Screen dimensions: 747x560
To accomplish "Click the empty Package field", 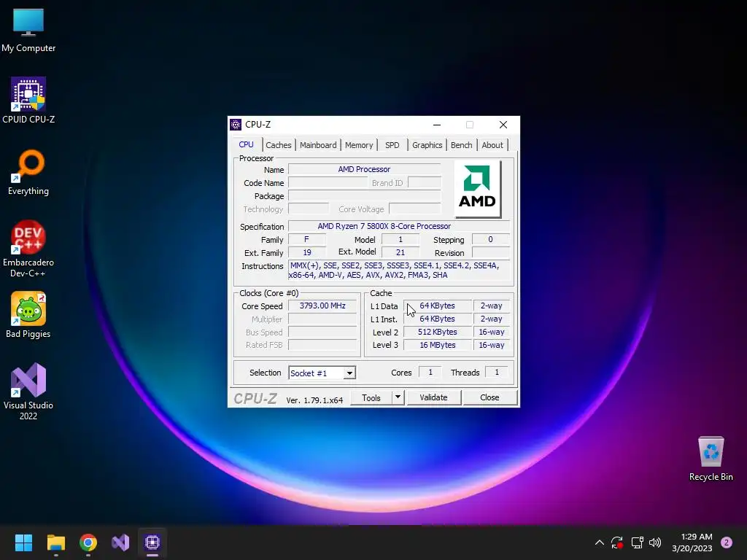I will coord(365,195).
